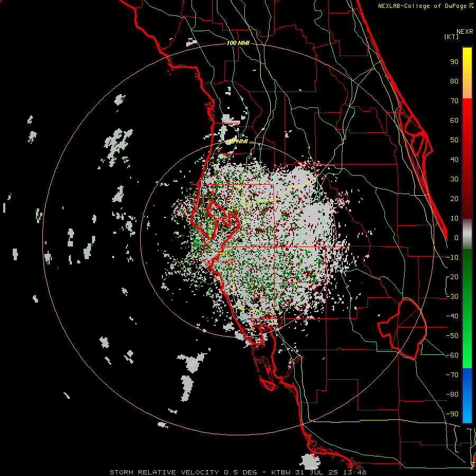Image resolution: width=476 pixels, height=476 pixels.
Task: Click the green segment of the color bar
Action: click(x=467, y=308)
